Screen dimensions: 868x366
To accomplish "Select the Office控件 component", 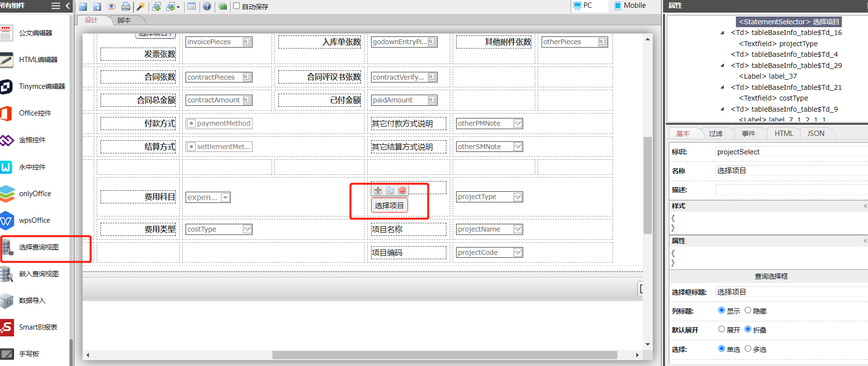I will coord(35,113).
